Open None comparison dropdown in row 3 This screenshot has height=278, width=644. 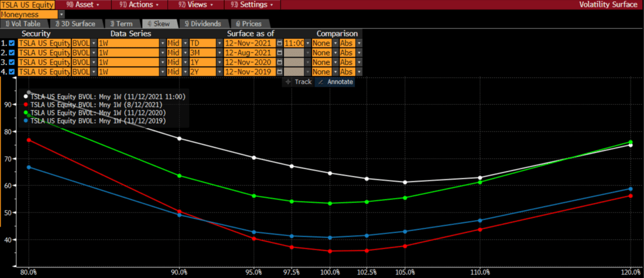(335, 63)
